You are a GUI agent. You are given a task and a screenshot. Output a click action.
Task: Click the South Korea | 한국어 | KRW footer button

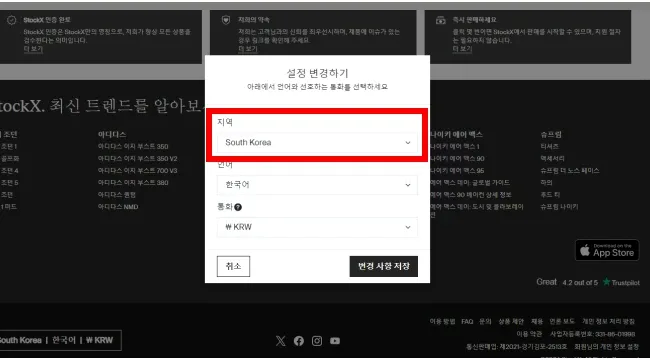[x=60, y=341]
